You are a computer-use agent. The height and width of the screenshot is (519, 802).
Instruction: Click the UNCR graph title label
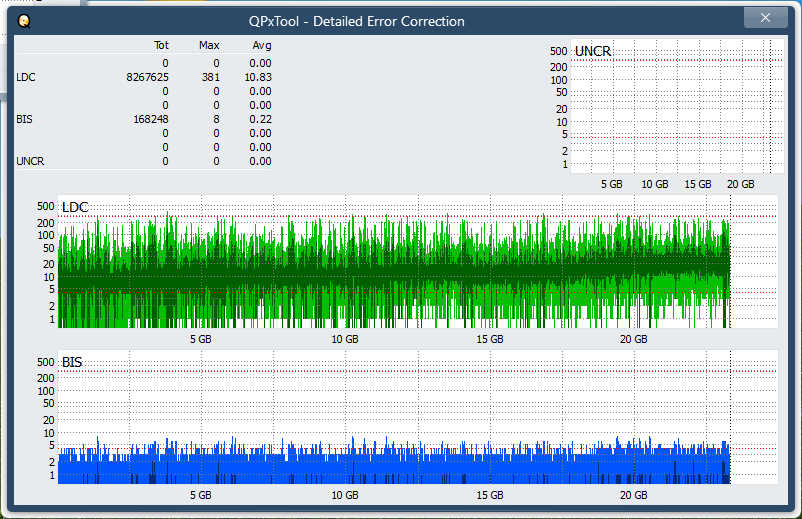point(593,51)
